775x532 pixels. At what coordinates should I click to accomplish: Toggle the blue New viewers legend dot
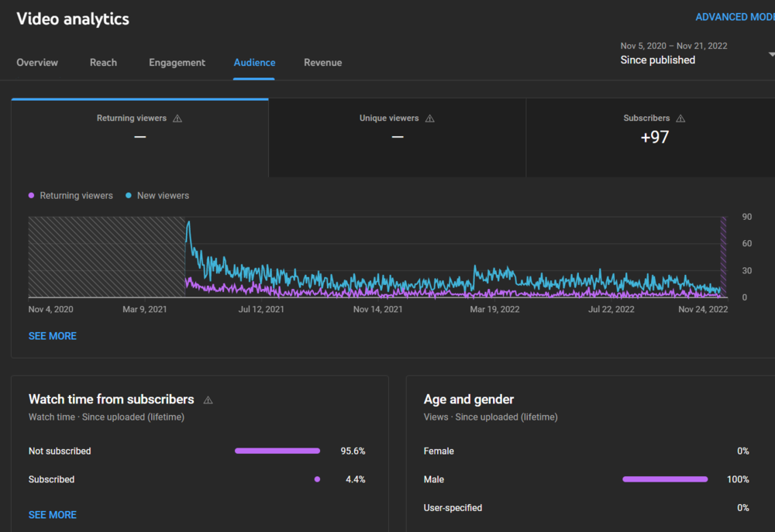[x=129, y=196]
